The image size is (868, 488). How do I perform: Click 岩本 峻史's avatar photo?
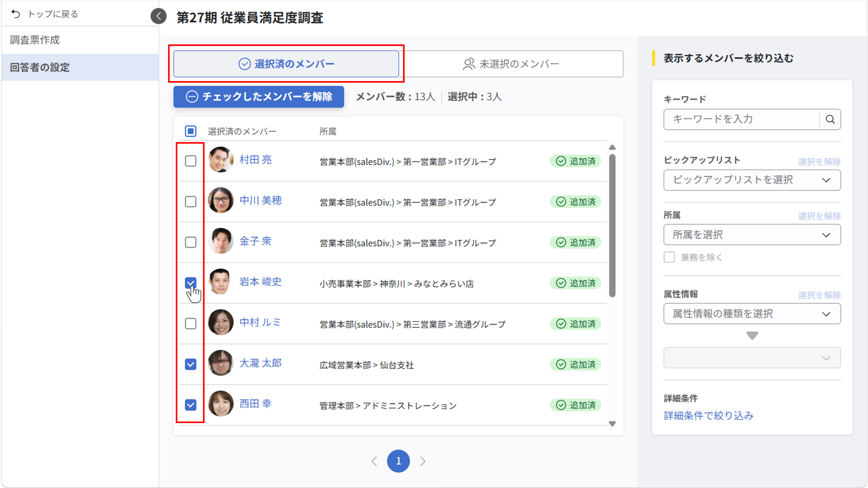221,282
